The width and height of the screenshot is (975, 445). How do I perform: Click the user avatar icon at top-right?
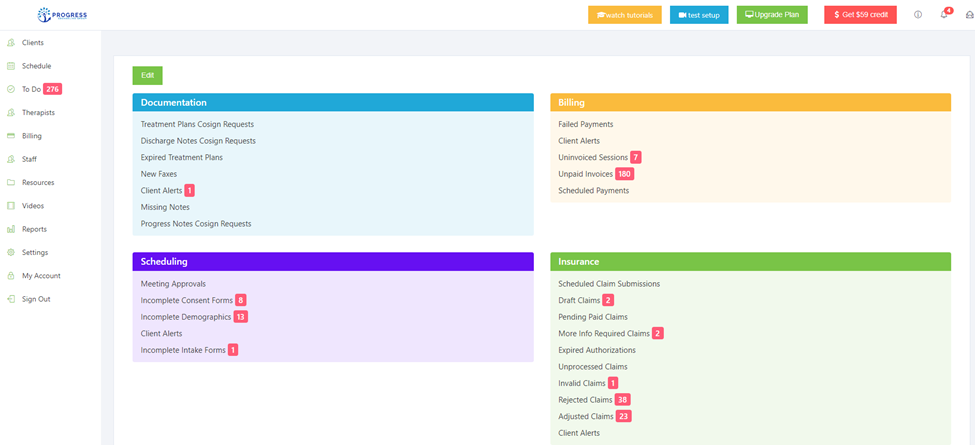click(x=969, y=15)
